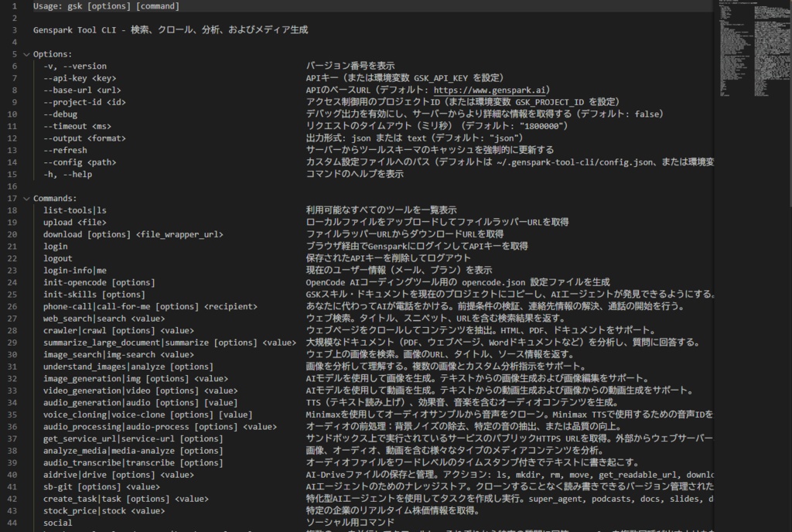Click the 'stock_price|stock <value>' command
This screenshot has width=792, height=532.
click(104, 511)
